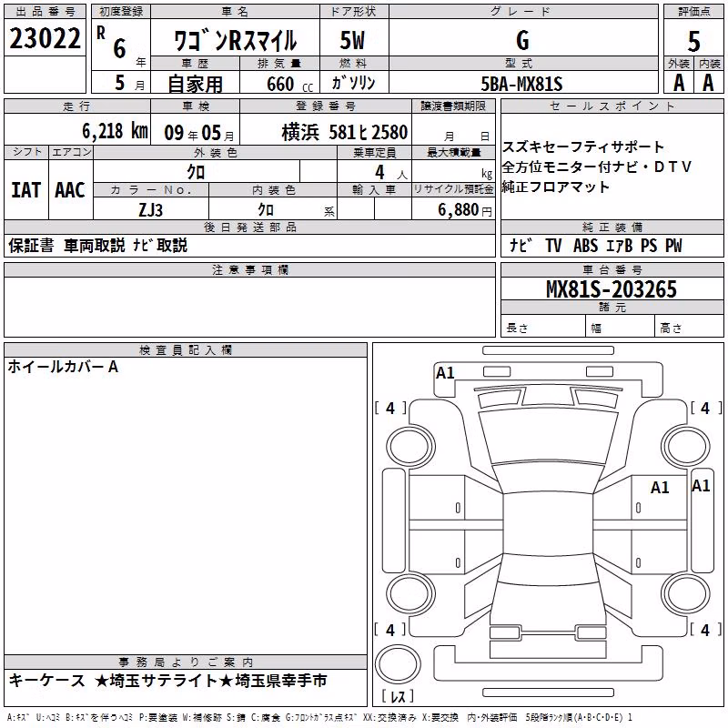Viewport: 728px width, 728px height.
Task: Select the front left tire circle
Action: click(410, 446)
